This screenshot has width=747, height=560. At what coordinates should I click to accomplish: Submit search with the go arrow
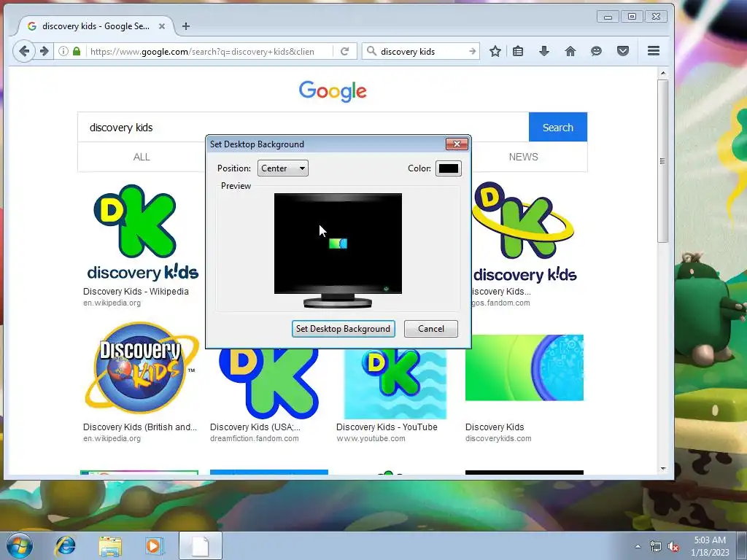[x=472, y=51]
